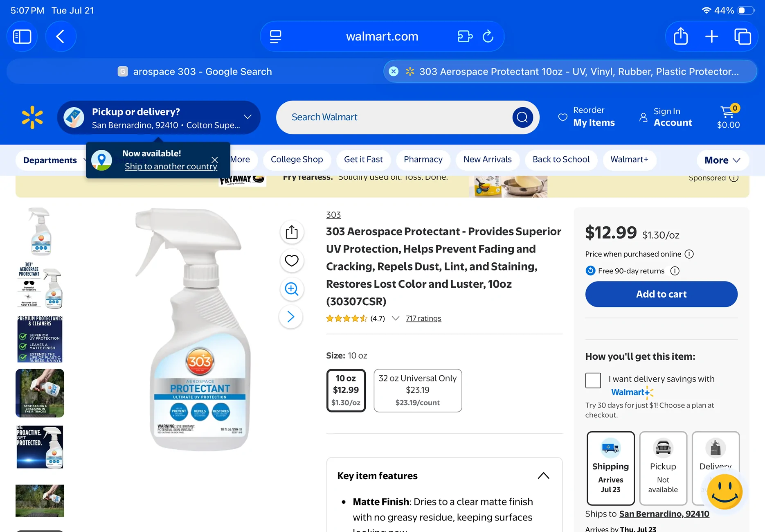Open the Departments menu

[x=51, y=160]
